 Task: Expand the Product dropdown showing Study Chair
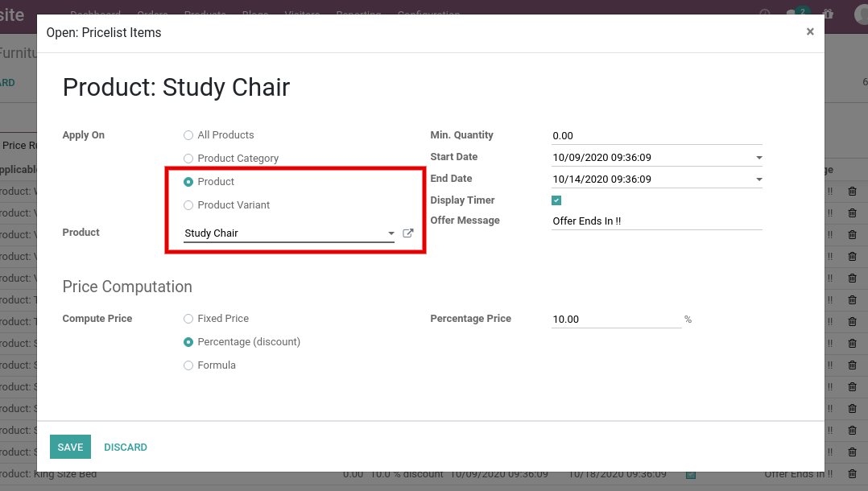(x=391, y=233)
